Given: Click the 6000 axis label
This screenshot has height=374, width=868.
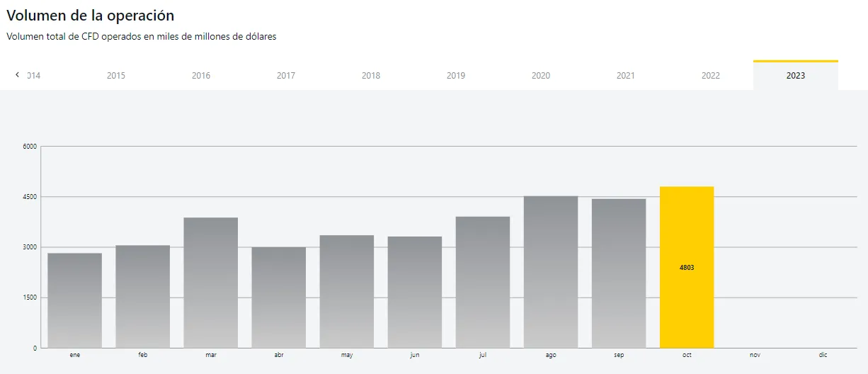Looking at the screenshot, I should pyautogui.click(x=29, y=147).
